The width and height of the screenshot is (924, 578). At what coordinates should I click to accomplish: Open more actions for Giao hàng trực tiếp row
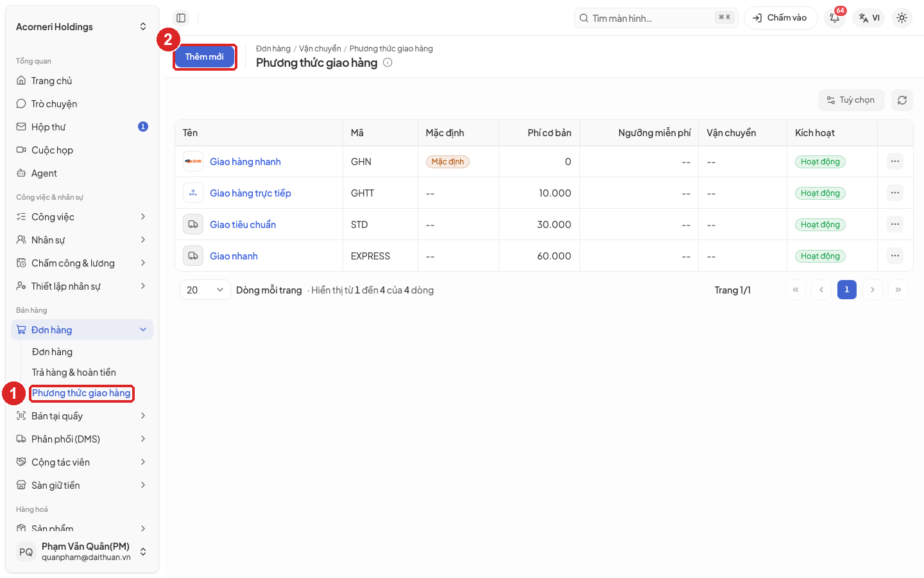click(895, 193)
